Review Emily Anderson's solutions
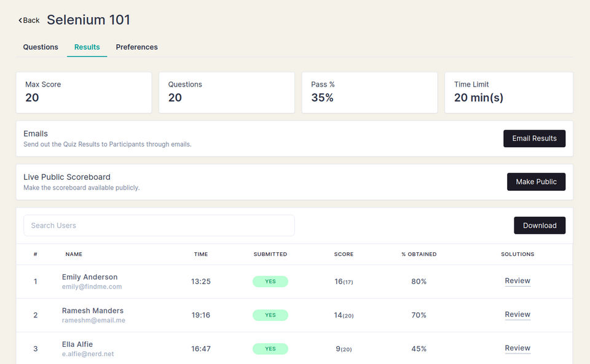 coord(517,281)
